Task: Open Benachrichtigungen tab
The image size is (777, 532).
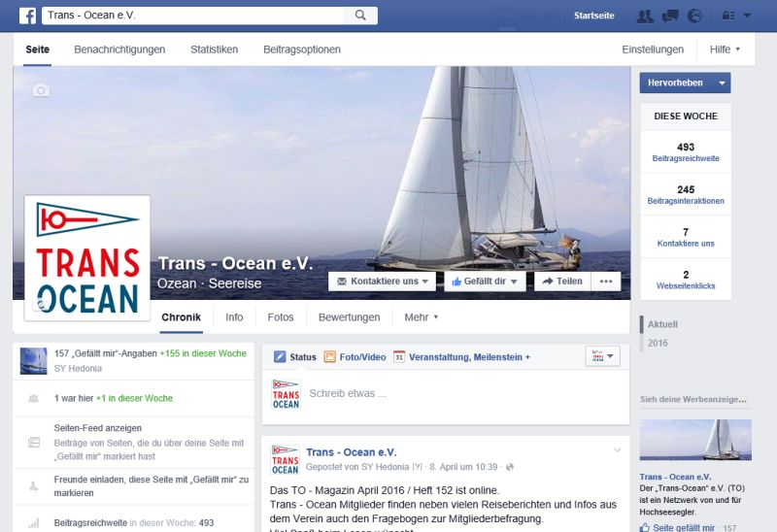Action: pos(119,50)
